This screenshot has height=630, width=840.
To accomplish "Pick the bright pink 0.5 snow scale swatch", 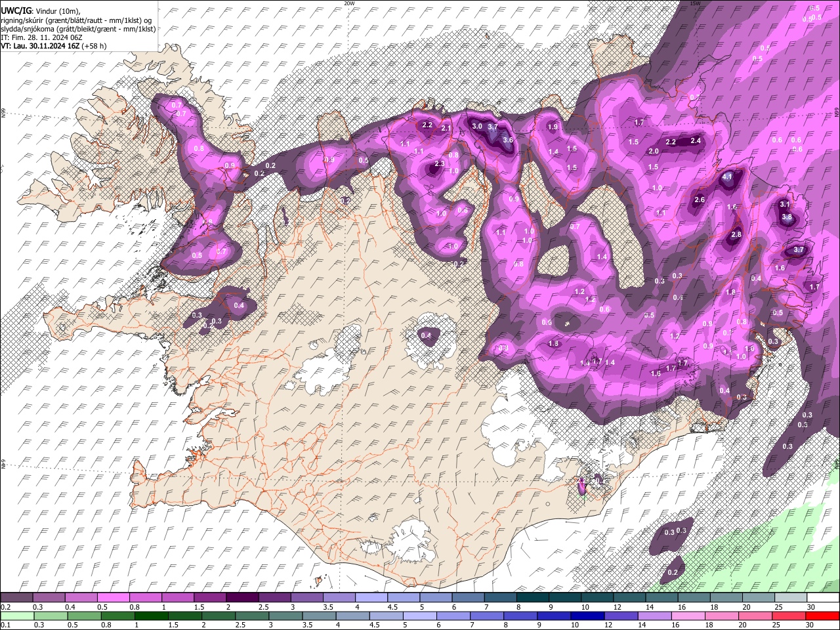I will click(113, 598).
